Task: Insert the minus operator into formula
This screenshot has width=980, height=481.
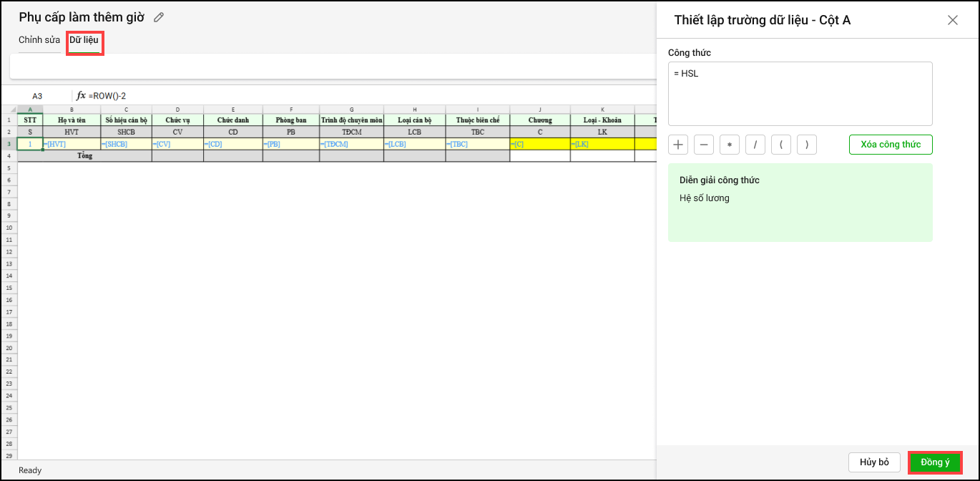Action: coord(704,145)
